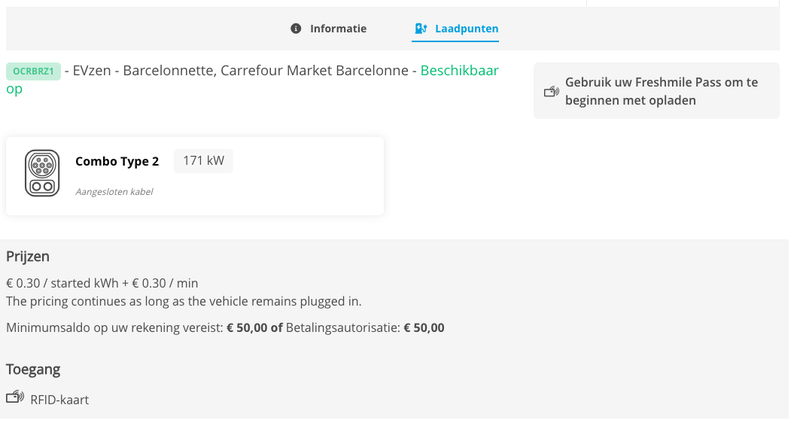
Task: Click the pricing continues while plugged in note
Action: pyautogui.click(x=183, y=301)
